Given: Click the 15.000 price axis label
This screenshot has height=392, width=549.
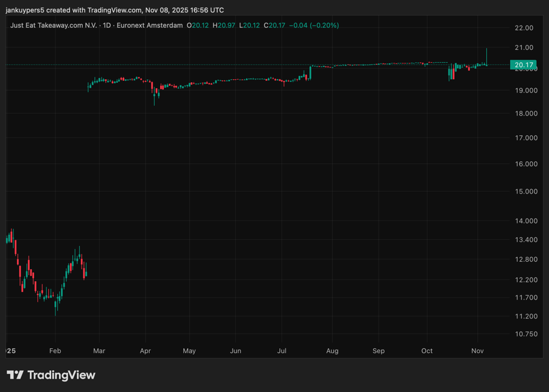Looking at the screenshot, I should click(526, 192).
